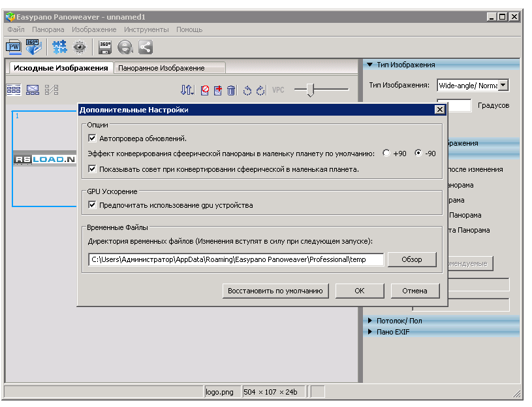Click the 360° save floppy icon
532x407 pixels.
tap(105, 48)
